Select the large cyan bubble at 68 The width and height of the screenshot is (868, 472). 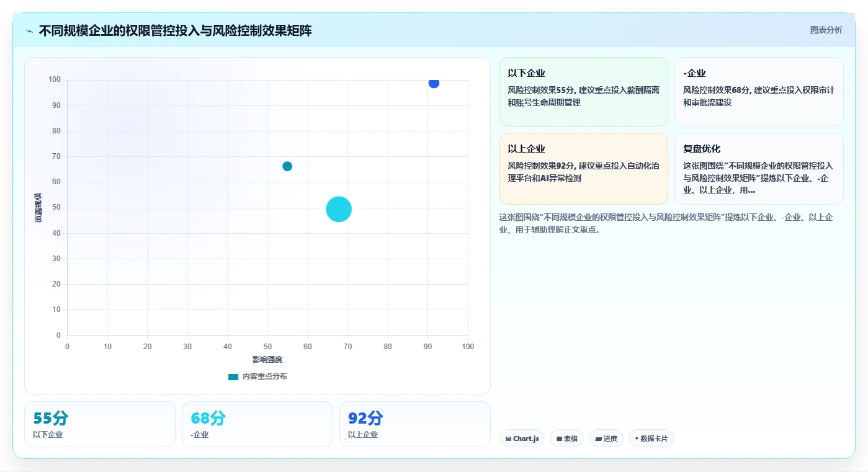coord(339,209)
